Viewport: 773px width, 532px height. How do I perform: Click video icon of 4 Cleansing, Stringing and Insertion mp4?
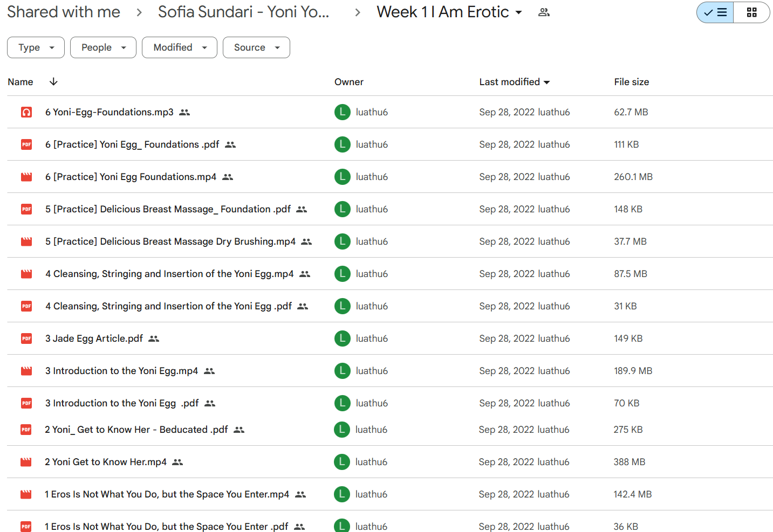[x=26, y=274]
